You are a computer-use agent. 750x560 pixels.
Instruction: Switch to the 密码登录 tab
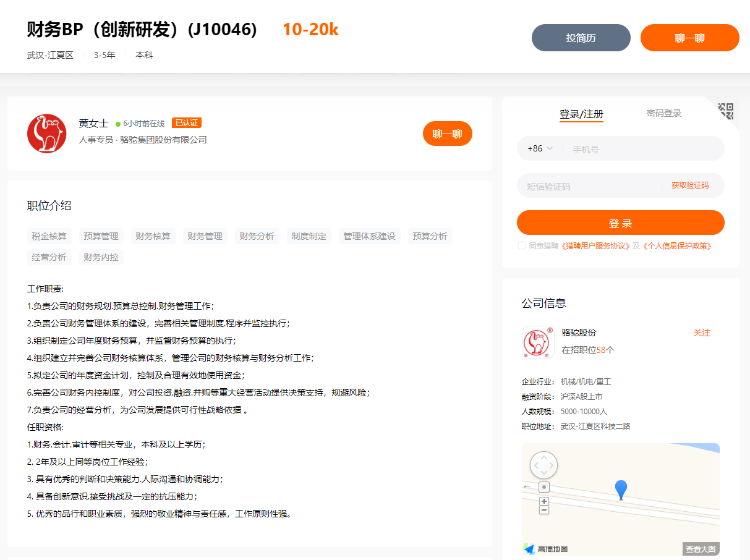[664, 113]
